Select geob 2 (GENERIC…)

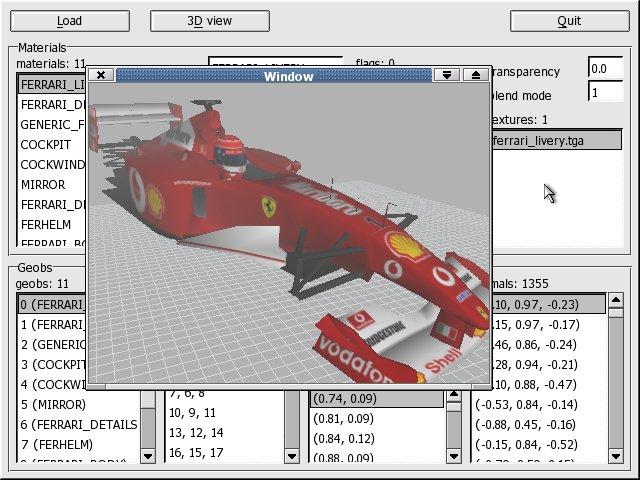point(52,344)
